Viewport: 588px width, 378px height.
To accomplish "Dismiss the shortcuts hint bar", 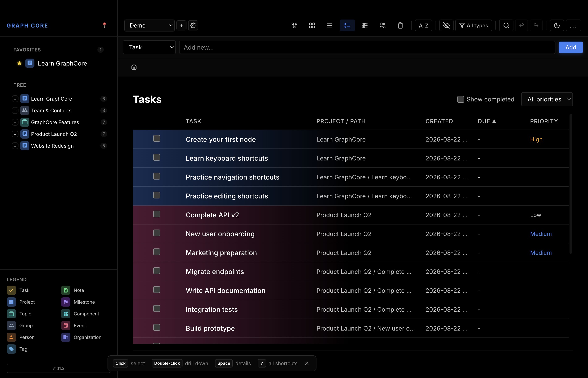I will pyautogui.click(x=307, y=363).
